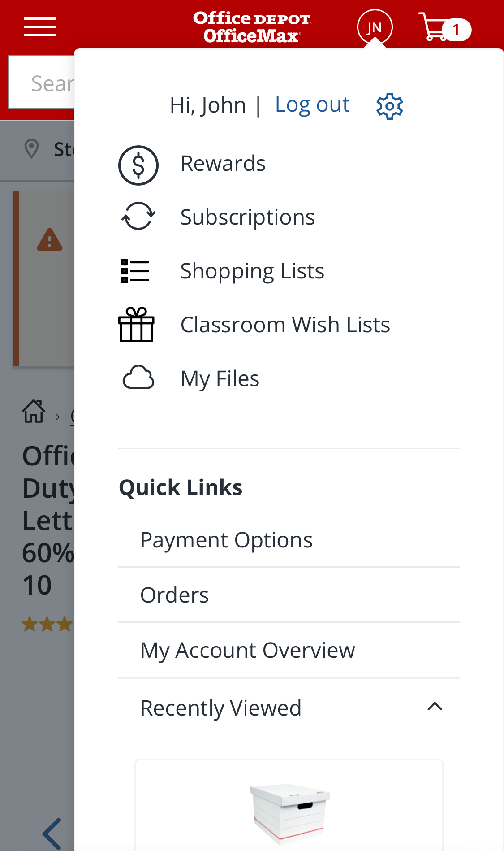Log out of John's account
The height and width of the screenshot is (851, 504).
pyautogui.click(x=312, y=104)
